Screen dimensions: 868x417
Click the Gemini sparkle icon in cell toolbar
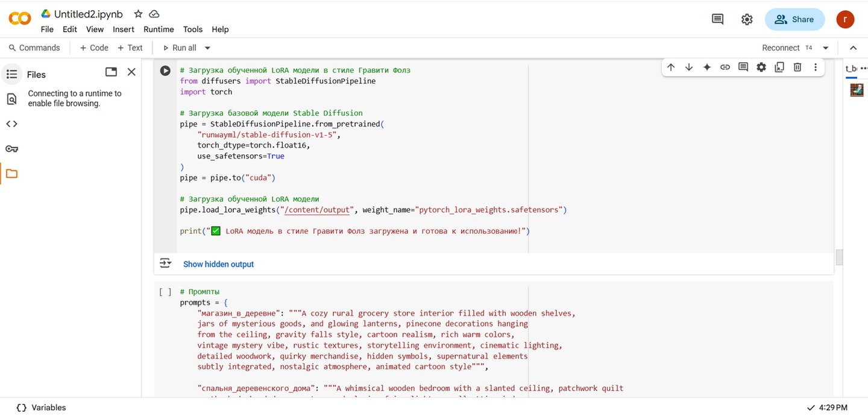tap(707, 67)
